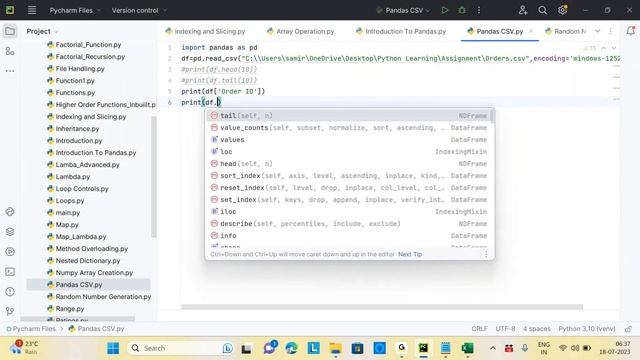The image size is (640, 360).
Task: Choose value_counts completion suggestion
Action: (349, 128)
